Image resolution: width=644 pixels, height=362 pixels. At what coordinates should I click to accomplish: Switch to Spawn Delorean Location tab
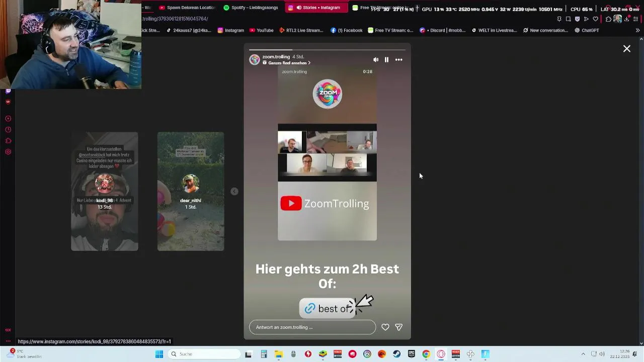pyautogui.click(x=187, y=8)
